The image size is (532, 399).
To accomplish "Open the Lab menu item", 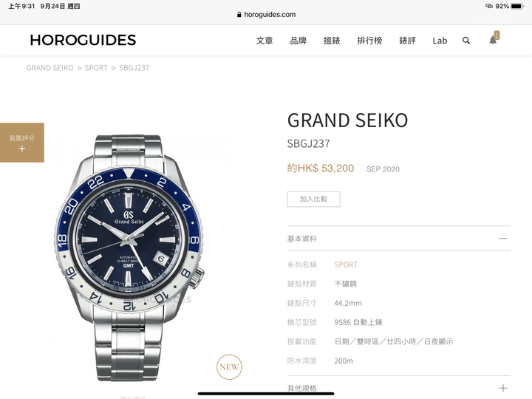I will (440, 41).
